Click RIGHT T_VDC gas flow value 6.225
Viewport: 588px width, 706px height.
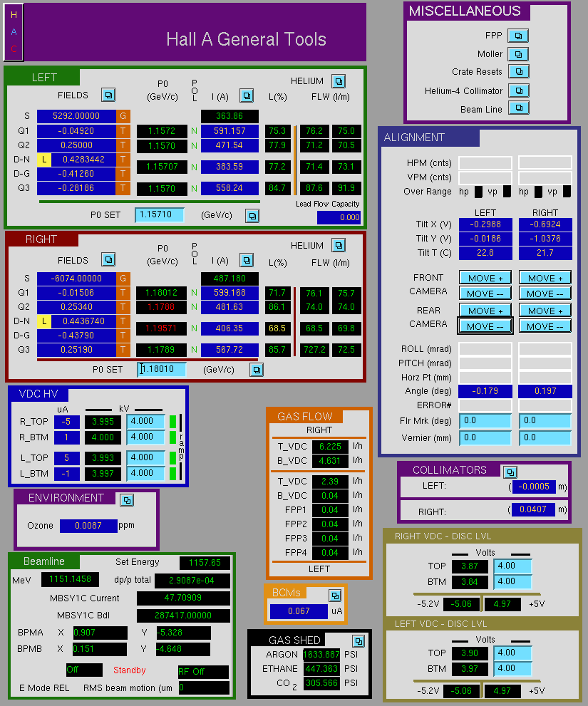coord(330,447)
